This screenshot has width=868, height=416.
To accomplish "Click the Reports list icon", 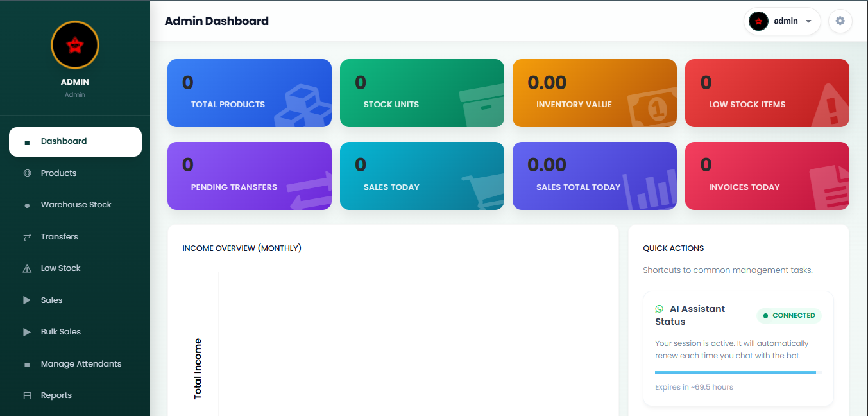I will pos(27,396).
